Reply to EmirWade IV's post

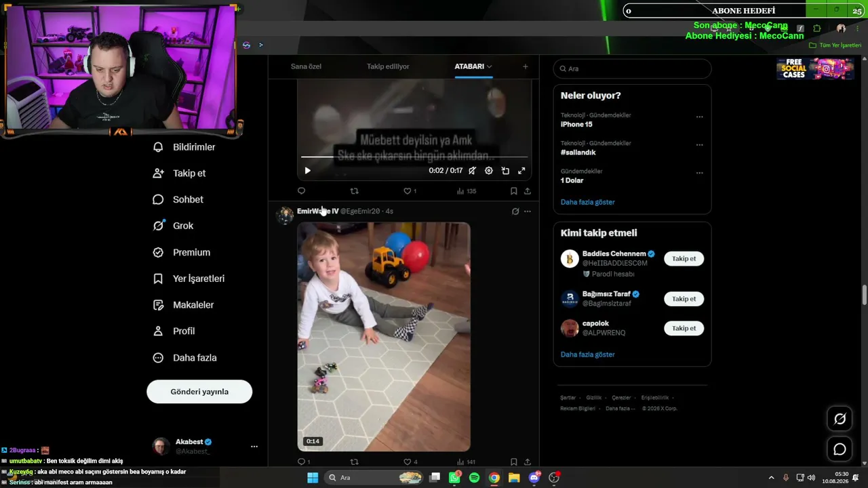pos(304,462)
